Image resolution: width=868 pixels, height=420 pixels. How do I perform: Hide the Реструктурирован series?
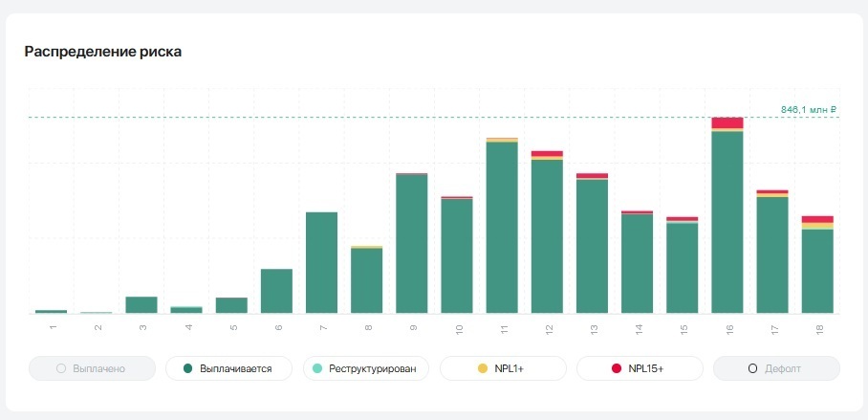click(x=364, y=368)
